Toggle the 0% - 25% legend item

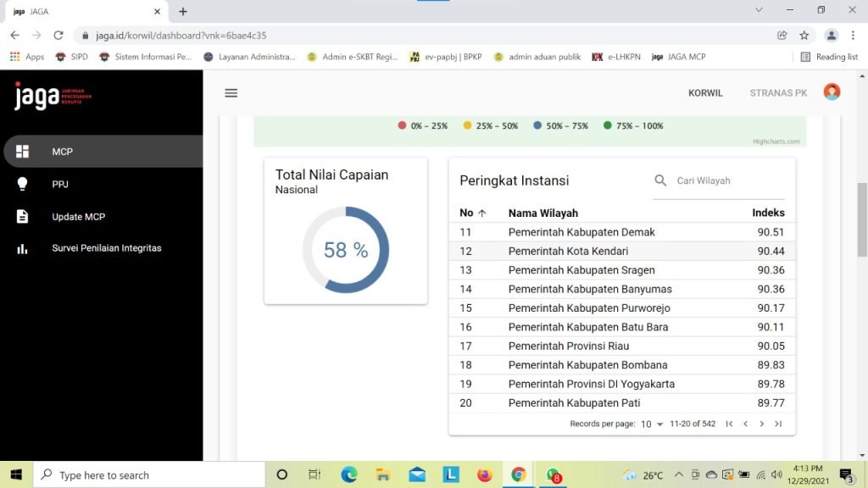pyautogui.click(x=421, y=124)
